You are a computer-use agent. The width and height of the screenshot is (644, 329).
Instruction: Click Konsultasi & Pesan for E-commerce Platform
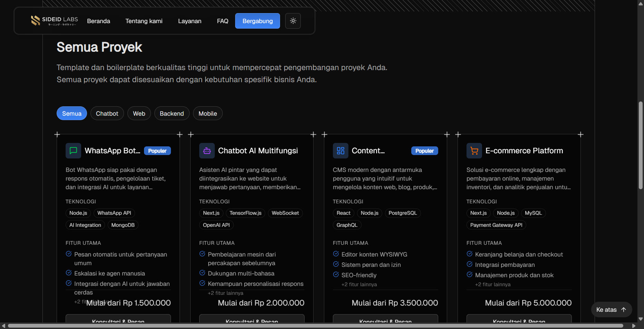[519, 319]
